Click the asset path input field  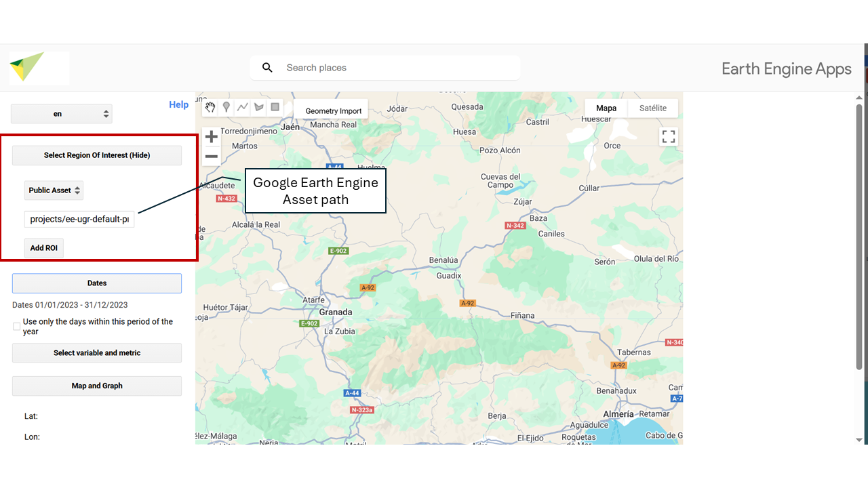(x=79, y=219)
